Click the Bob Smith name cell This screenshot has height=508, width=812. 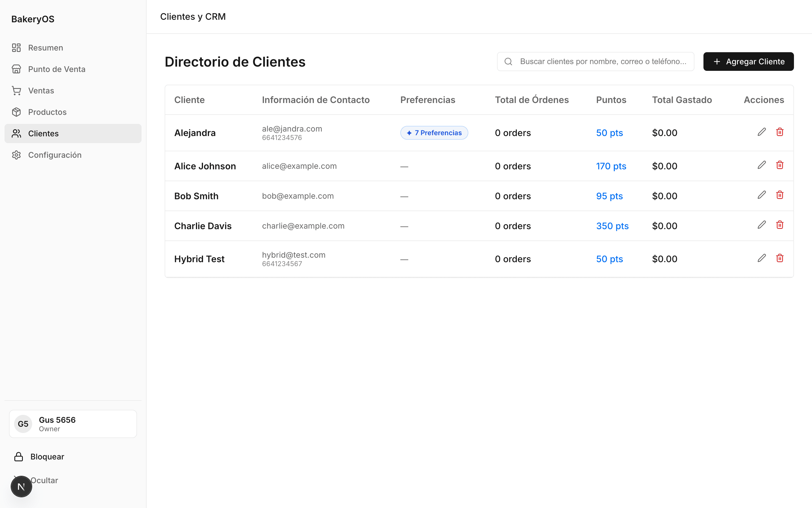pyautogui.click(x=196, y=196)
